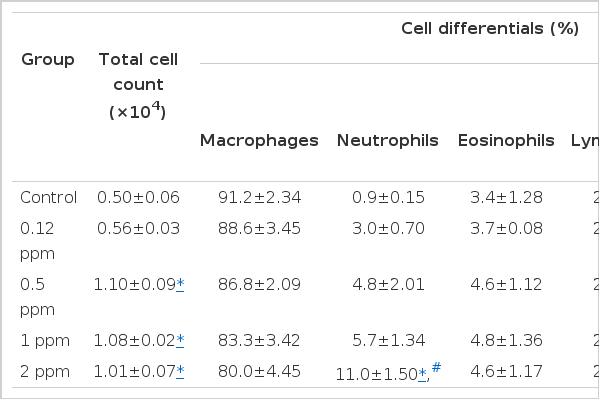
Task: Click the Eosinophils column header
Action: pos(506,140)
